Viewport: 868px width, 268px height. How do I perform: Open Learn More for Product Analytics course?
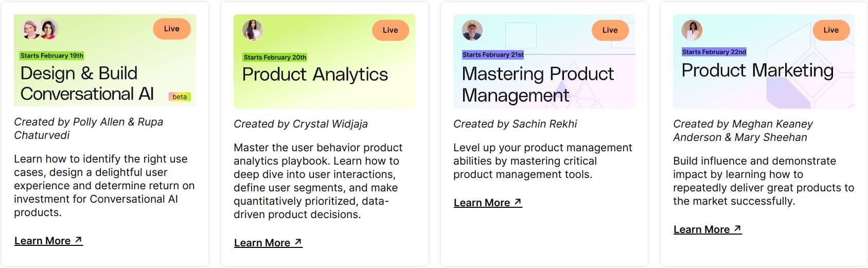pos(268,243)
